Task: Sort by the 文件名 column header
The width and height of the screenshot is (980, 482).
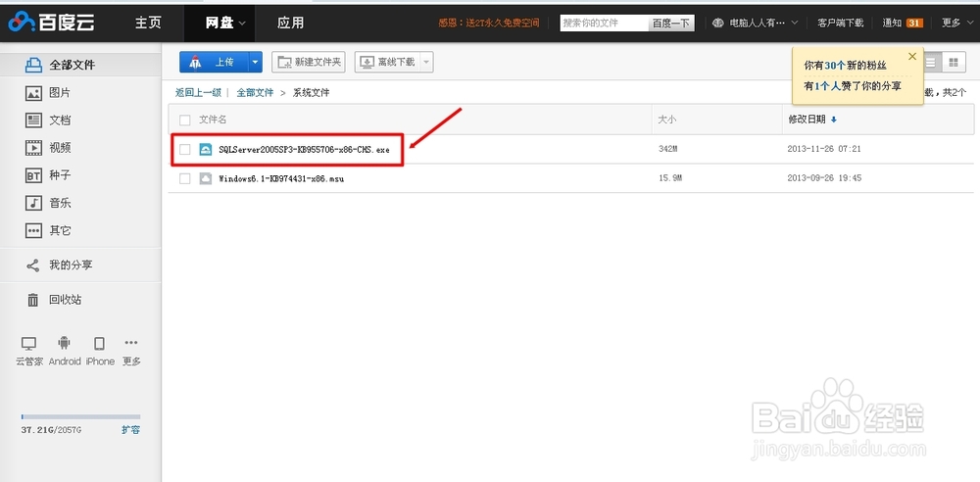Action: pos(213,120)
